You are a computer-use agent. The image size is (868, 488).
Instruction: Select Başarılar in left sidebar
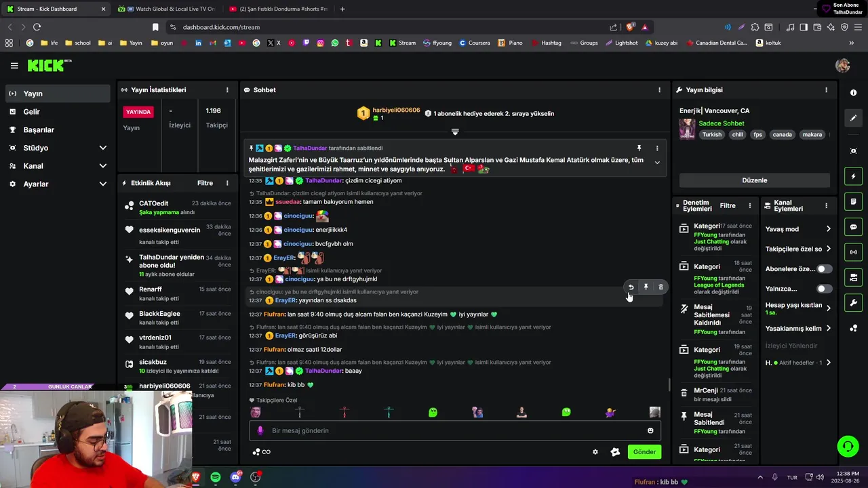click(x=57, y=130)
